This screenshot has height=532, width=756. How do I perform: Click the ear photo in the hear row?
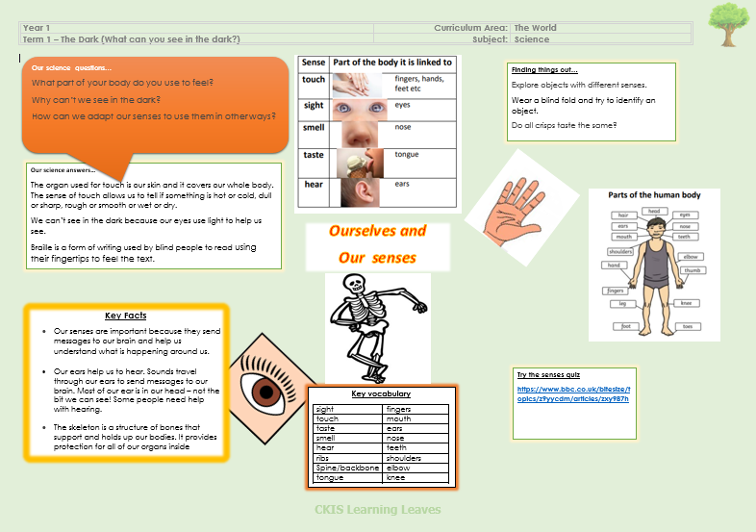360,192
